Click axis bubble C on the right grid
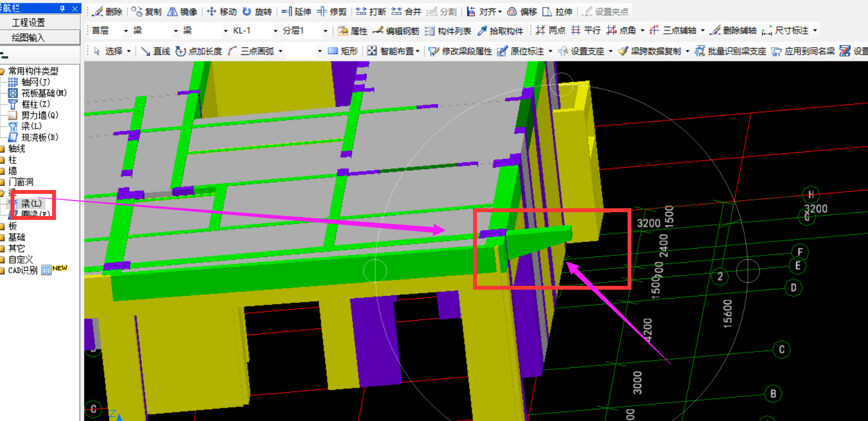The image size is (868, 421). click(x=782, y=350)
